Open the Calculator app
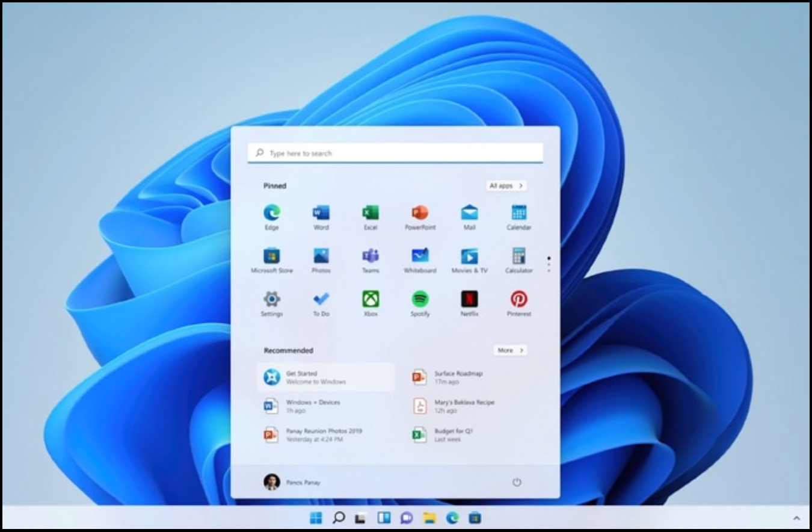 (518, 261)
